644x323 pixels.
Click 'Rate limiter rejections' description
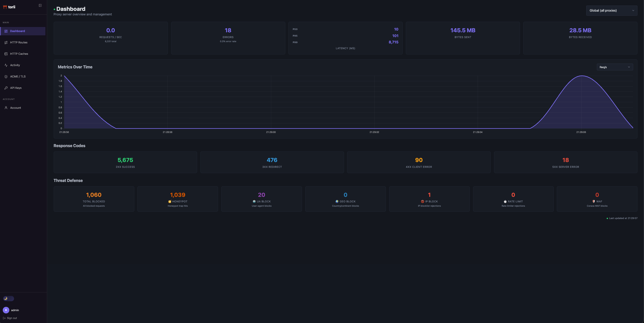pyautogui.click(x=513, y=206)
